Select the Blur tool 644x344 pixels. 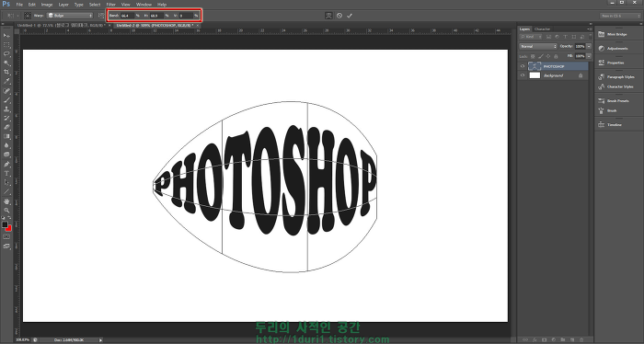[x=6, y=145]
